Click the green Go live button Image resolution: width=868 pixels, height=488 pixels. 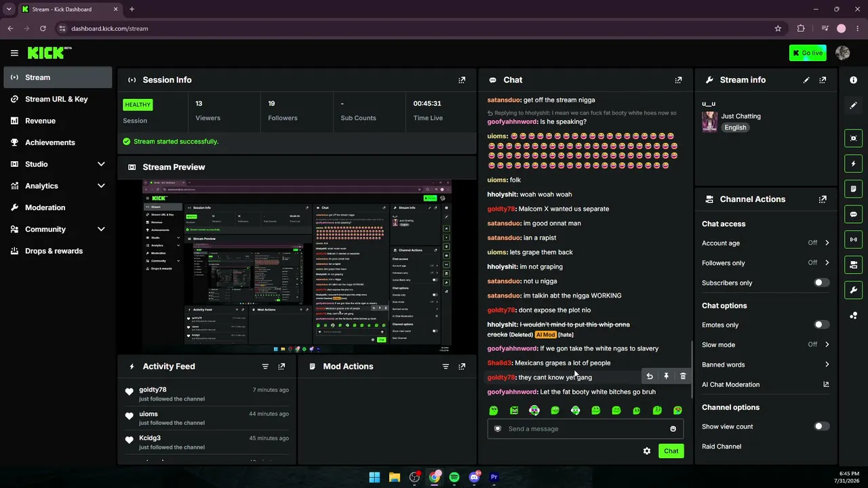(x=808, y=53)
